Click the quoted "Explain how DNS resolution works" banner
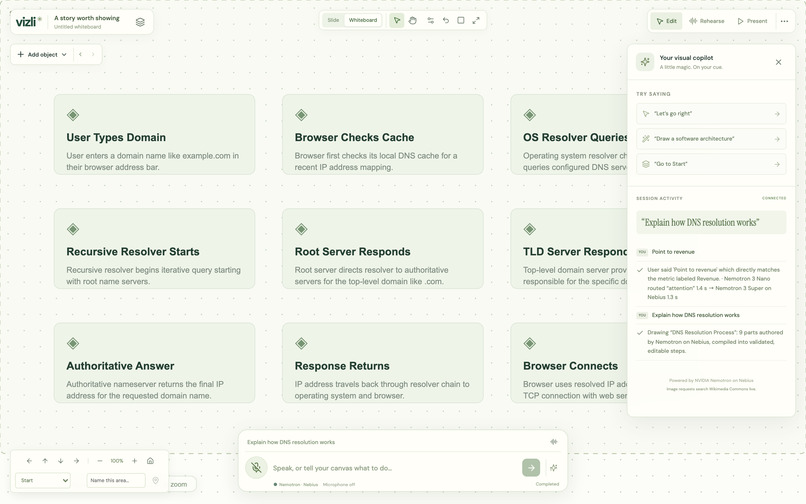Screen dimensions: 806x504 [711, 222]
